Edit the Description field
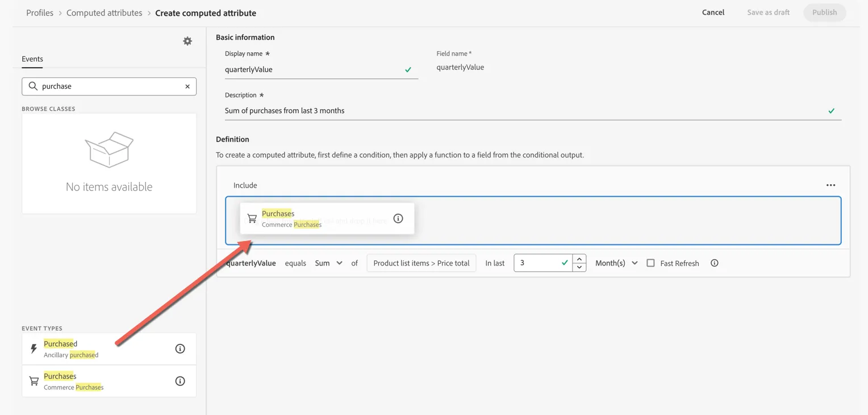The width and height of the screenshot is (868, 415). (x=533, y=111)
